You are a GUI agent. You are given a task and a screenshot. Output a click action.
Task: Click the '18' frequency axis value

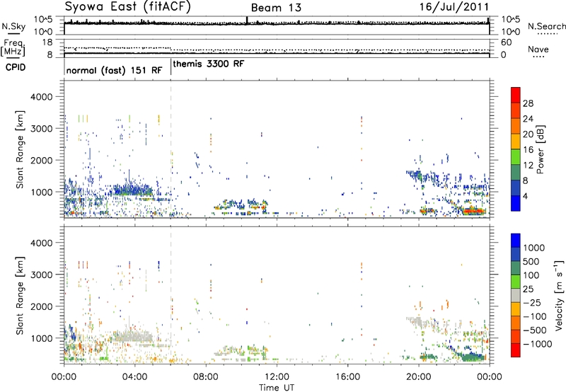pyautogui.click(x=47, y=42)
